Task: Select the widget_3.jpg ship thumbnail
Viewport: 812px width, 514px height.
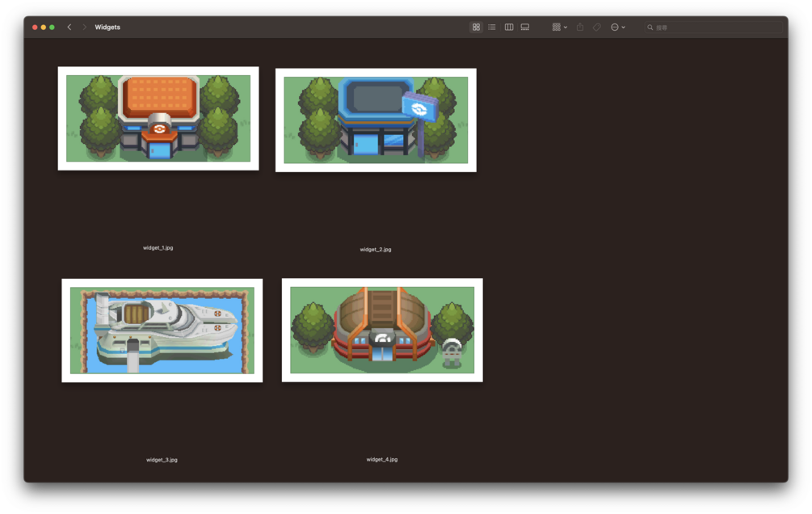Action: click(162, 331)
